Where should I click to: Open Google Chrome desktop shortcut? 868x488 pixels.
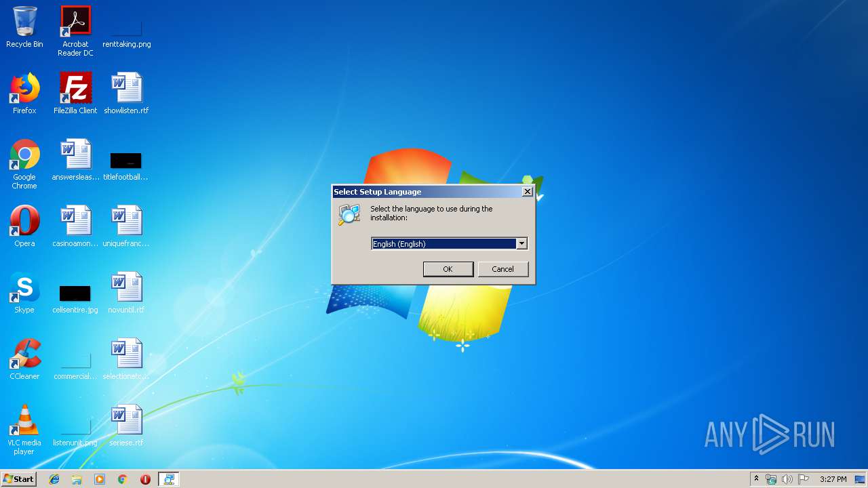[x=24, y=164]
